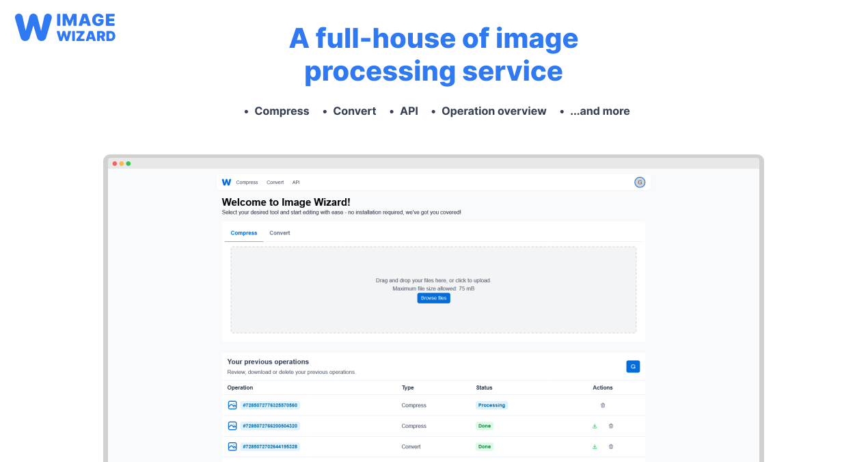The height and width of the screenshot is (462, 868).
Task: Click the Image Wizard logo top left
Action: pos(65,27)
